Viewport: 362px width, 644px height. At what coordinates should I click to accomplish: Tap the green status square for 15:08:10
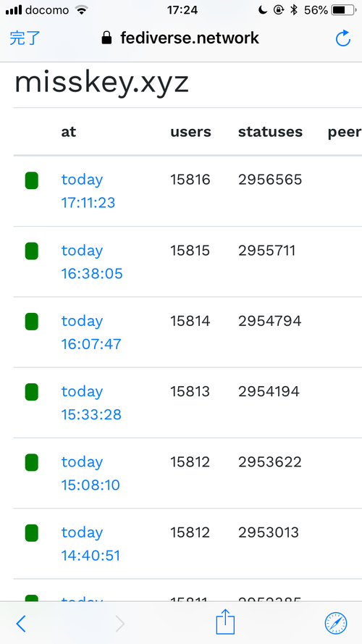tap(32, 462)
